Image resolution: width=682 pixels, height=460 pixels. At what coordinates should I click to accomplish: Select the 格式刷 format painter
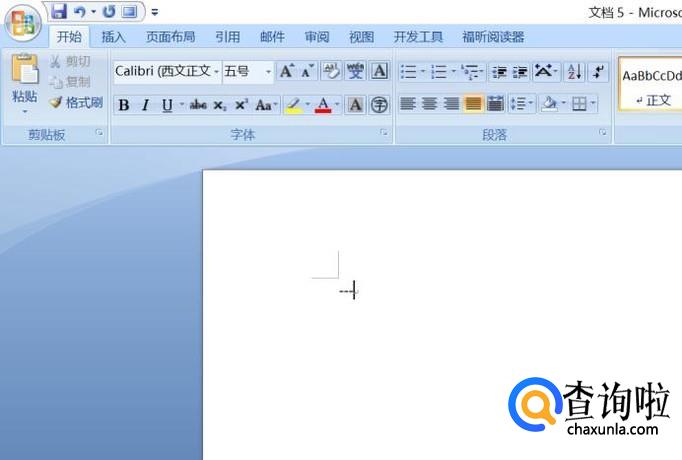pos(76,103)
